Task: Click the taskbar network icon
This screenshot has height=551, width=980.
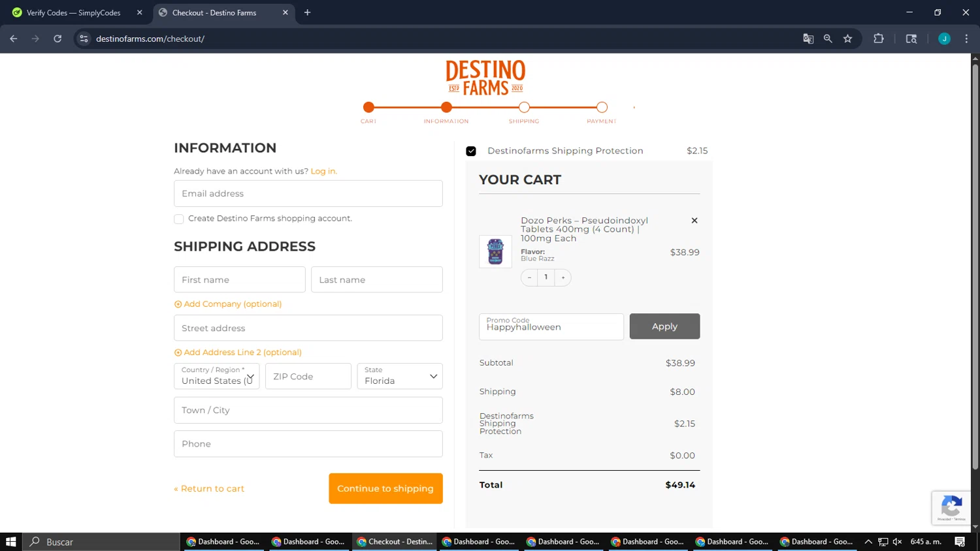Action: pyautogui.click(x=883, y=542)
